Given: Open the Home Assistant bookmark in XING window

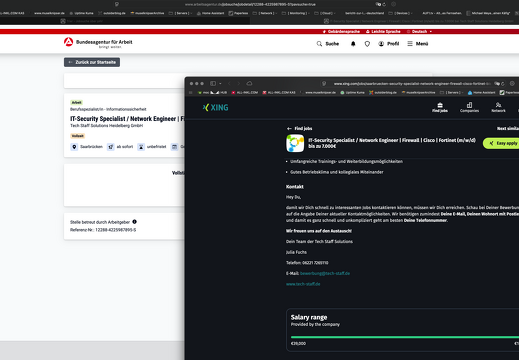Looking at the screenshot, I should 481,93.
